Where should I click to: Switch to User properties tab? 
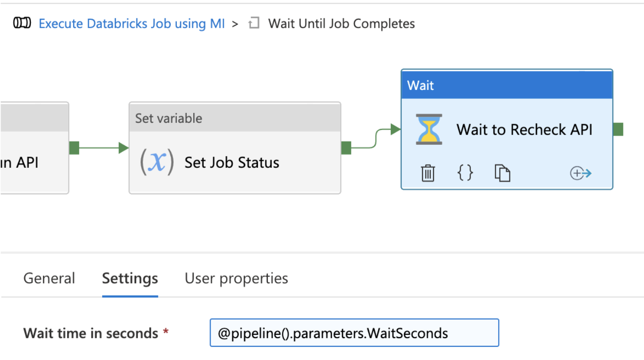[x=236, y=278]
